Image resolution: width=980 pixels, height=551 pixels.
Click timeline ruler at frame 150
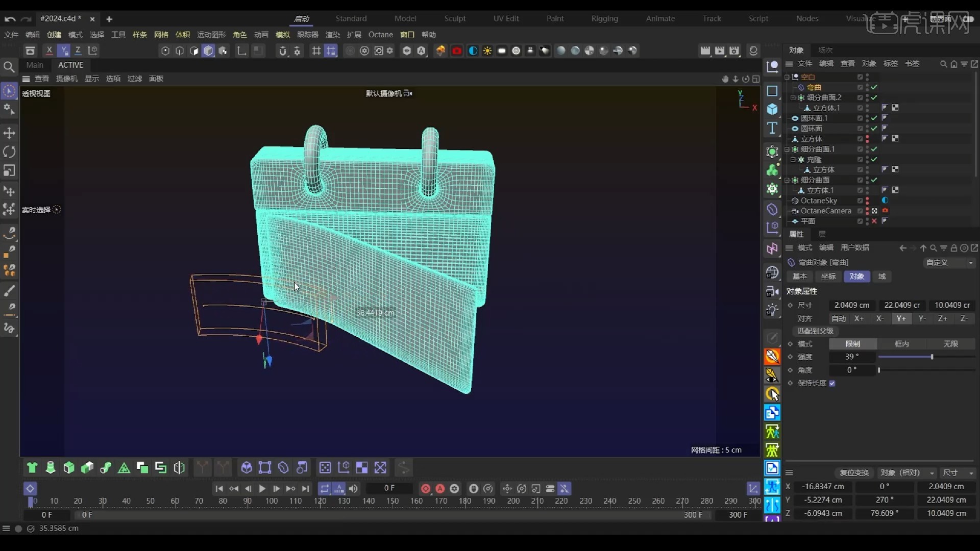coord(393,502)
